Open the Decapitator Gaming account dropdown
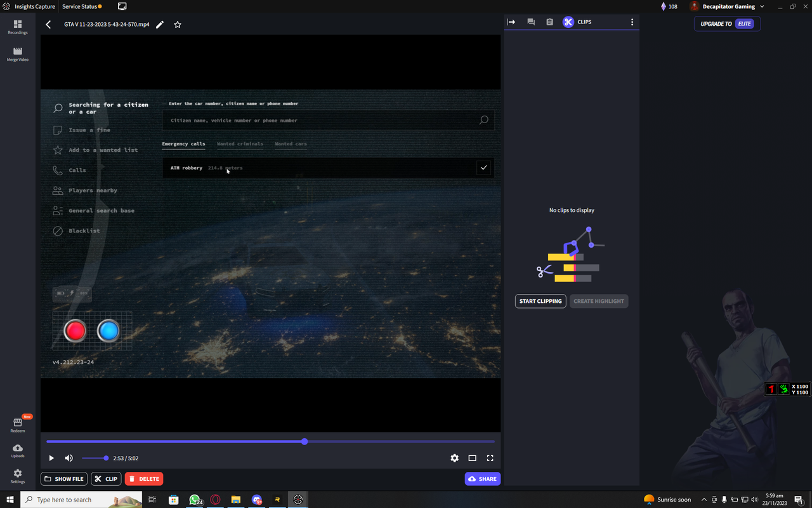Screen dimensions: 812x508 pos(727,6)
